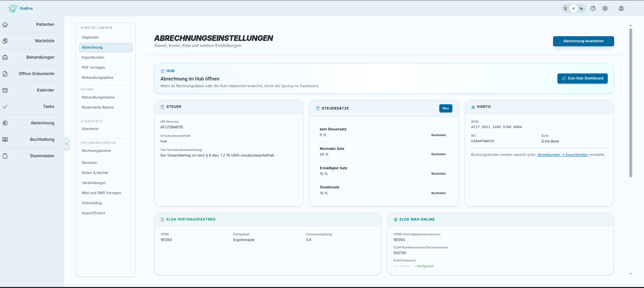Click the IBAN value AT27 2011 1286 6788 6600
Viewport: 644px width, 288px height.
(x=496, y=127)
